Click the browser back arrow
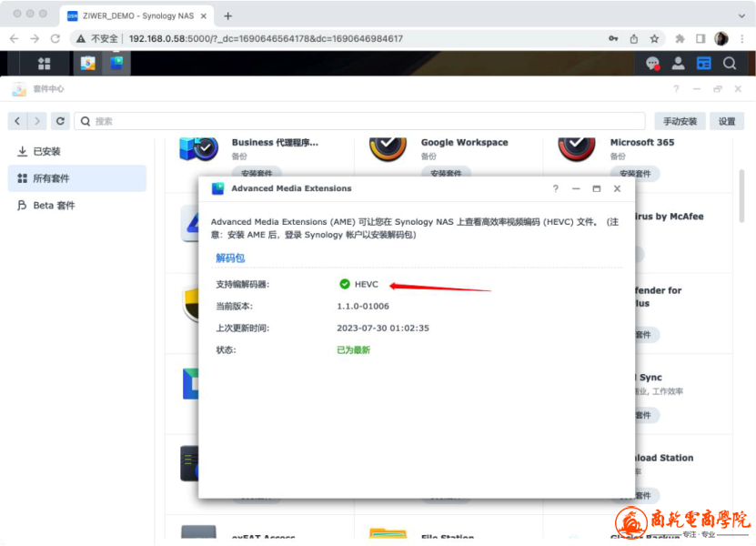756x546 pixels. tap(15, 38)
